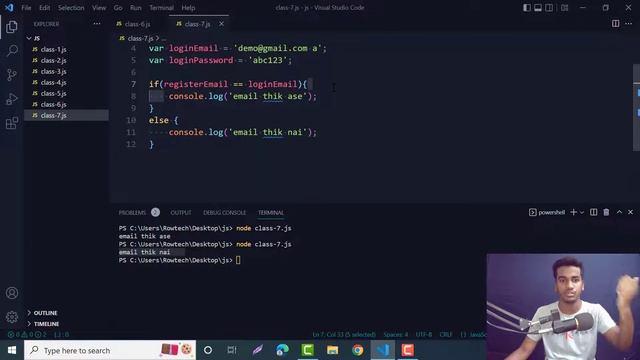Click the editor vertical scrollbar

[x=636, y=107]
